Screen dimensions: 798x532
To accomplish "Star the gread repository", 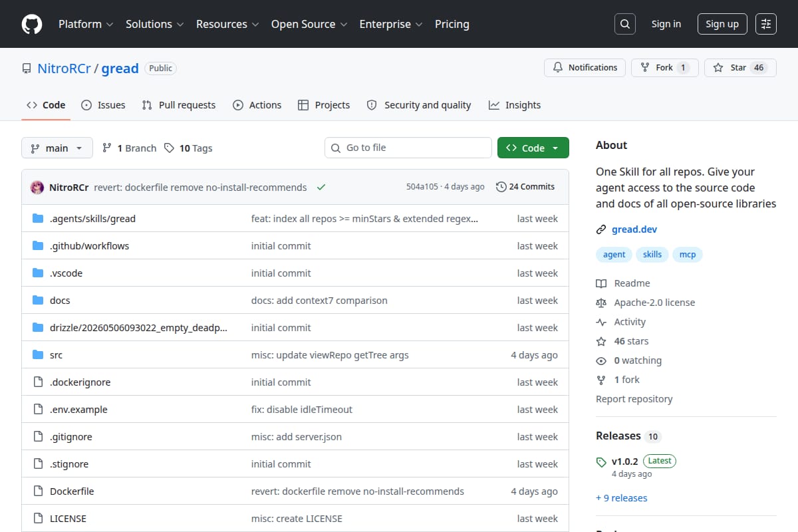I will click(x=740, y=68).
